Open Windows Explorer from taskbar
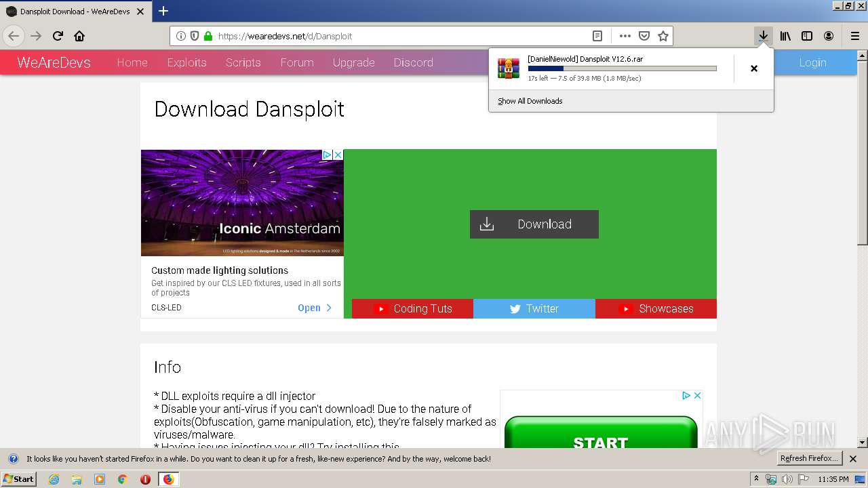 click(x=77, y=479)
